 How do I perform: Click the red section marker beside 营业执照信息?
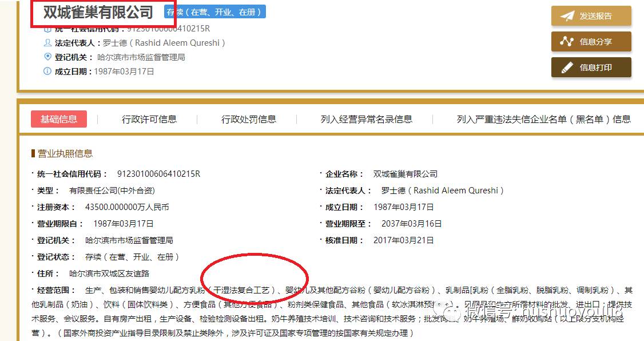point(33,153)
